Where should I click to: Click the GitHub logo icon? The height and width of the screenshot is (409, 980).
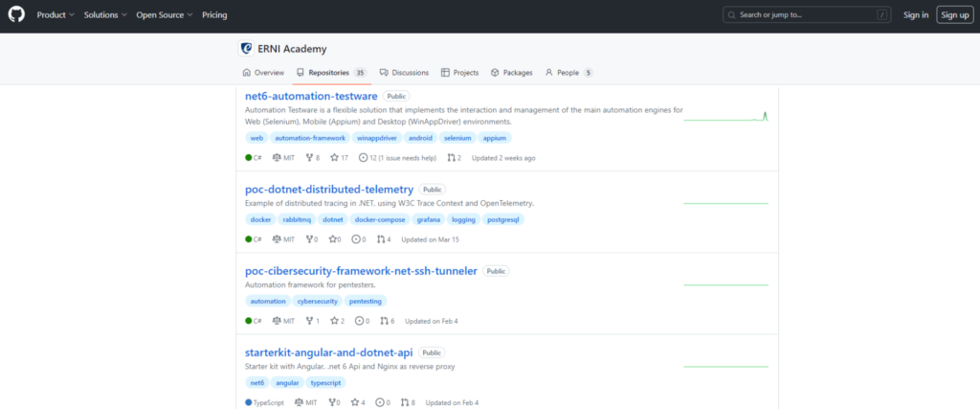17,15
